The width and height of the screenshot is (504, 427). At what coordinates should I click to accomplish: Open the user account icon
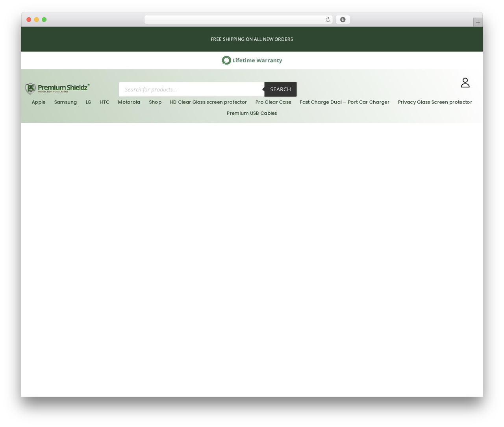coord(465,83)
